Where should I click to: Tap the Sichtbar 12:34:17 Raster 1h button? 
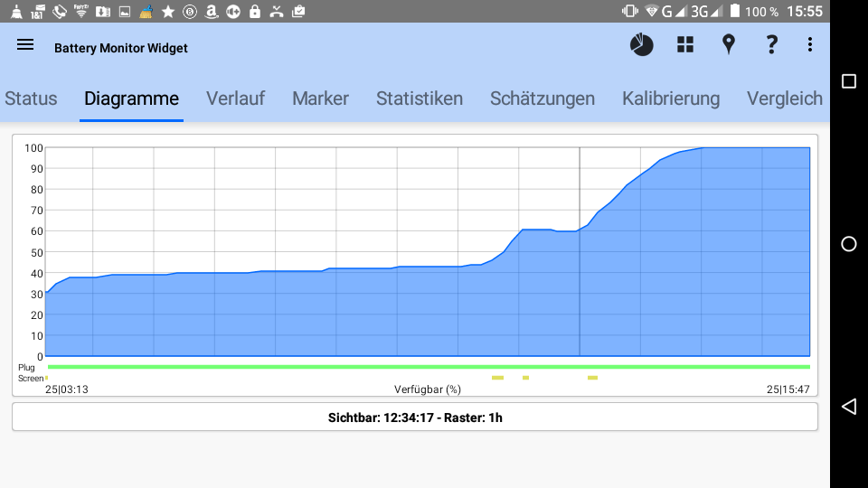415,418
